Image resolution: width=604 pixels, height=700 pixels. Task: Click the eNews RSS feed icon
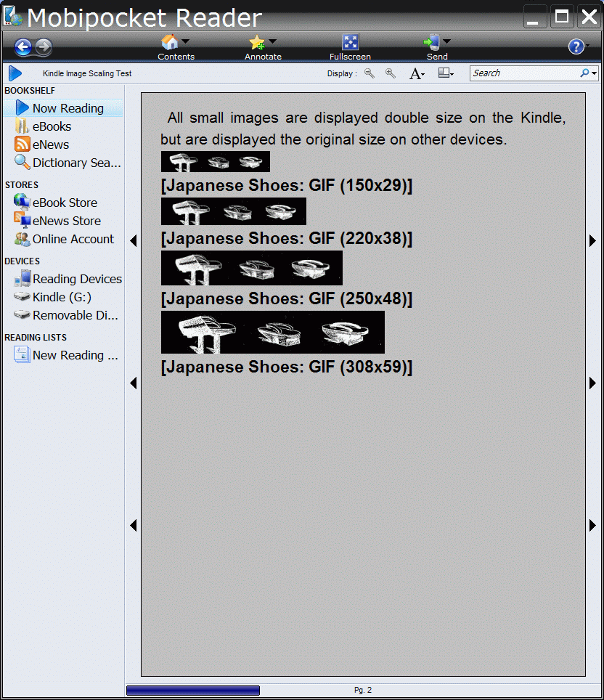tap(23, 145)
